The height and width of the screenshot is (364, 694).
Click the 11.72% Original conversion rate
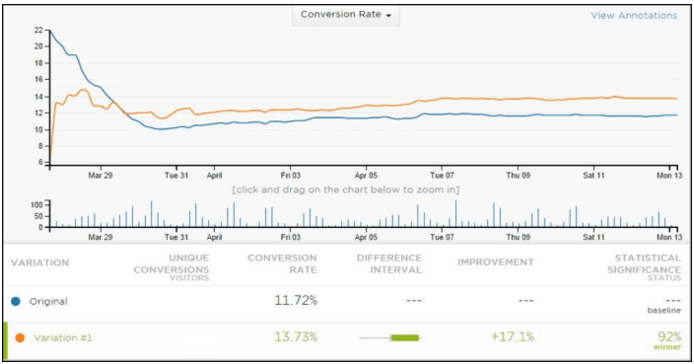296,301
